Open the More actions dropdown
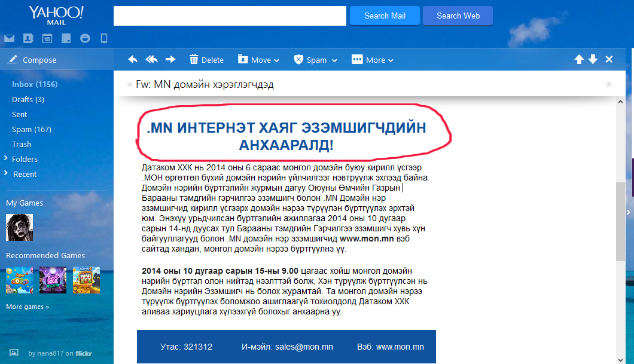 [x=373, y=60]
